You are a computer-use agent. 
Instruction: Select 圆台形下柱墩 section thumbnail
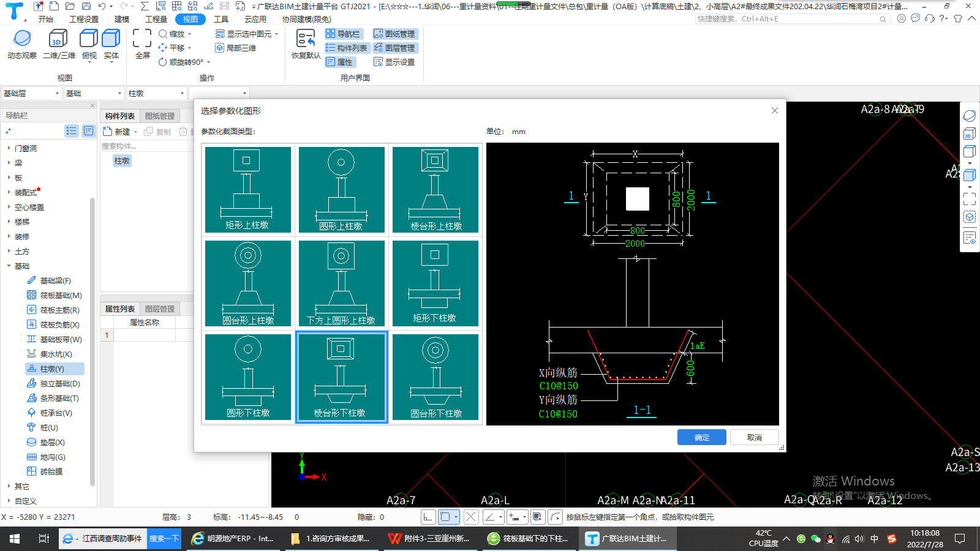tap(435, 377)
